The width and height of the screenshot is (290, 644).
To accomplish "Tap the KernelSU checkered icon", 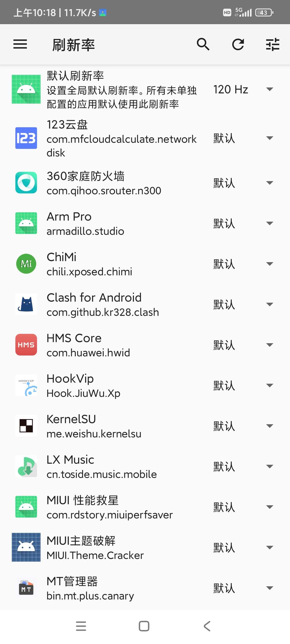I will 26,426.
